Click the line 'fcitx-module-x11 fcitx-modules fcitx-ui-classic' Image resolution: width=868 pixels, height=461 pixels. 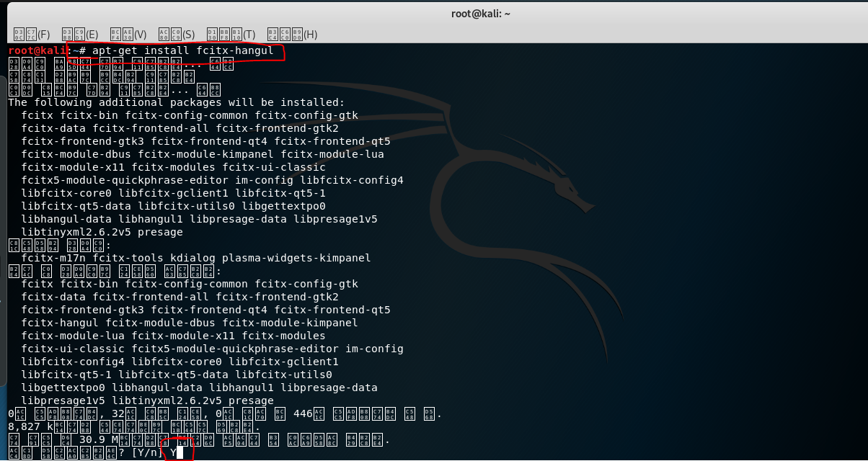(173, 167)
